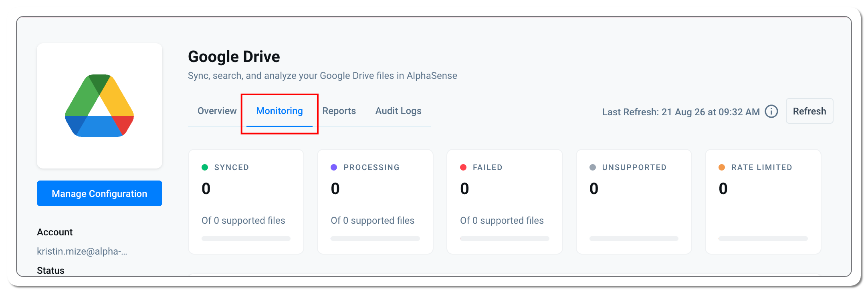This screenshot has height=293, width=868.
Task: Click the Failed progress bar
Action: click(x=505, y=239)
